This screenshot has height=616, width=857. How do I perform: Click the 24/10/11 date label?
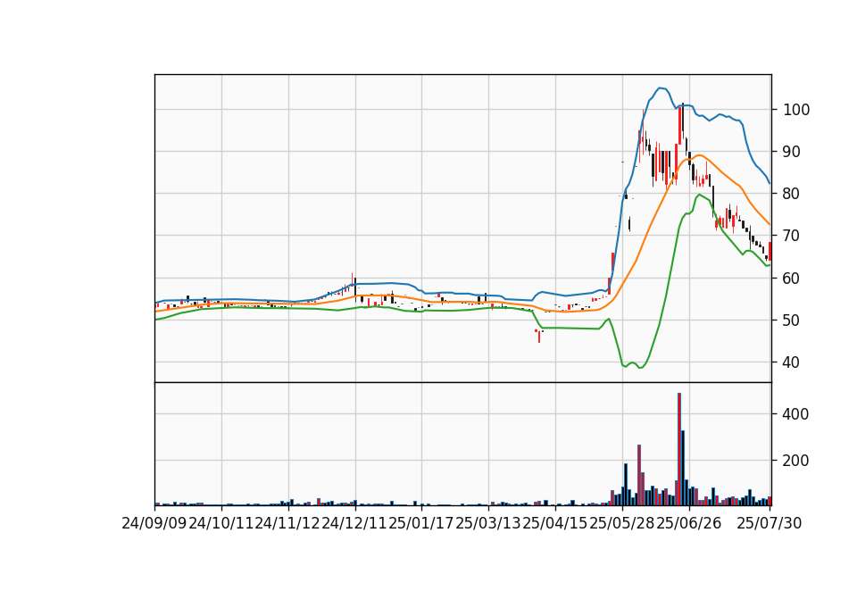221,524
